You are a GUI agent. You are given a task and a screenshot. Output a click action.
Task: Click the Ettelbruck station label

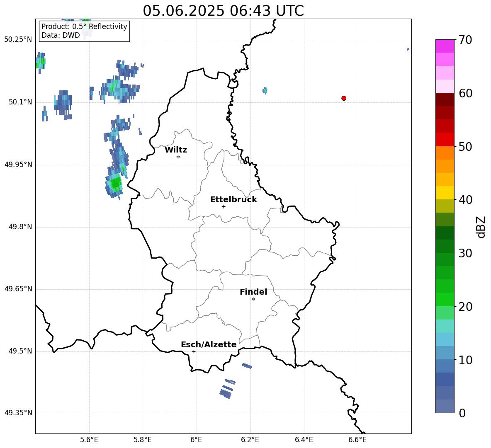tap(233, 200)
